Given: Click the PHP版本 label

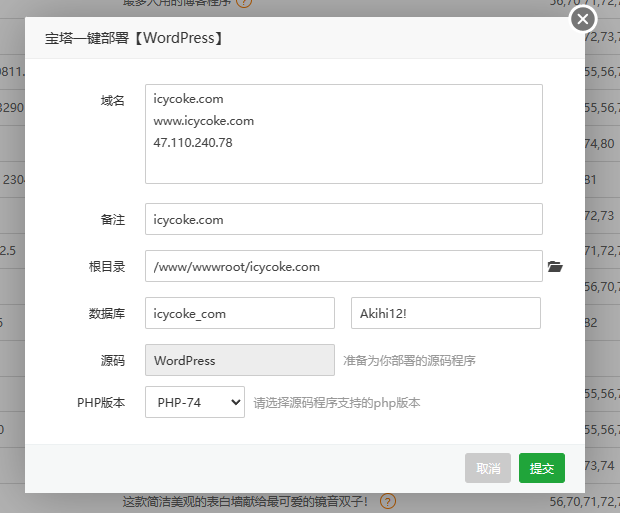Looking at the screenshot, I should [101, 403].
